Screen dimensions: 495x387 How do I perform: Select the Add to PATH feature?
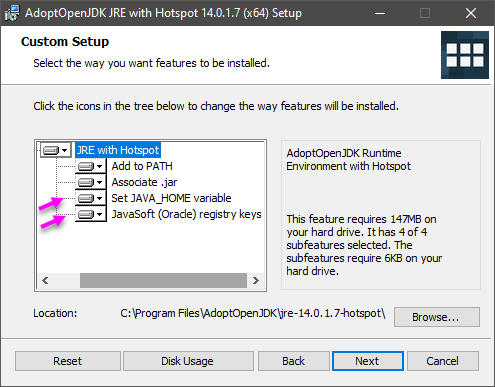click(142, 166)
